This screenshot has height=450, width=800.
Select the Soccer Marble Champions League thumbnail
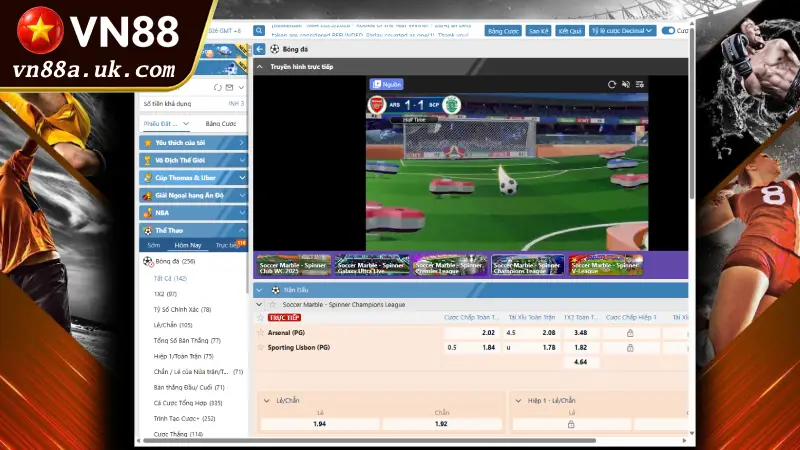tap(528, 265)
